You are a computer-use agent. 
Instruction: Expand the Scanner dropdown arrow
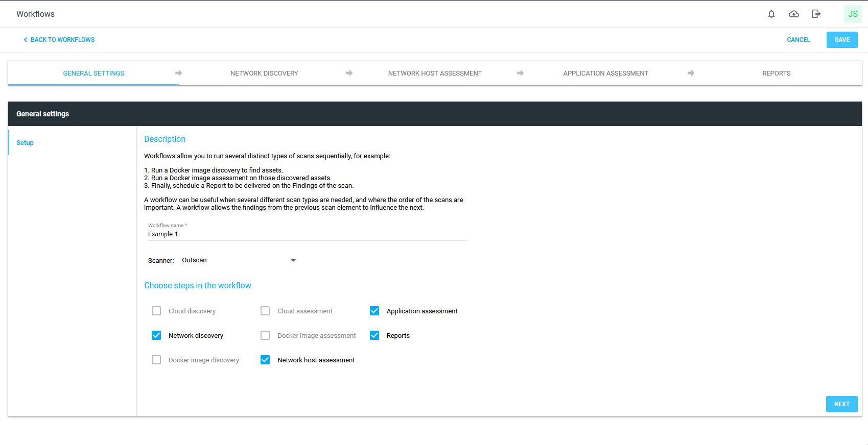[293, 261]
